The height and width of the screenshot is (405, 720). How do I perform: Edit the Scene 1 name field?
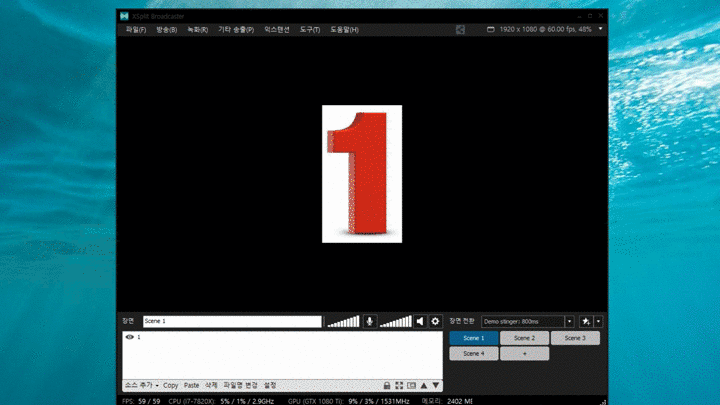(232, 321)
